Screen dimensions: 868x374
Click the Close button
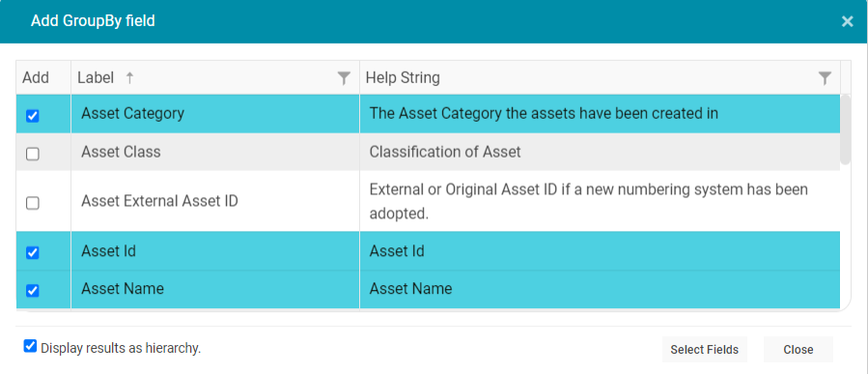point(798,350)
